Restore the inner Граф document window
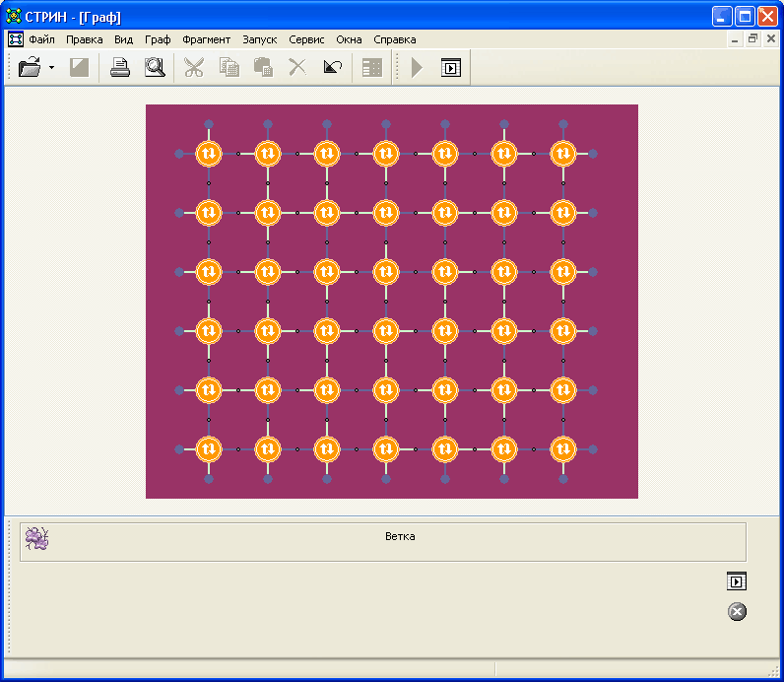Screen dimensions: 784x682 [x=753, y=39]
